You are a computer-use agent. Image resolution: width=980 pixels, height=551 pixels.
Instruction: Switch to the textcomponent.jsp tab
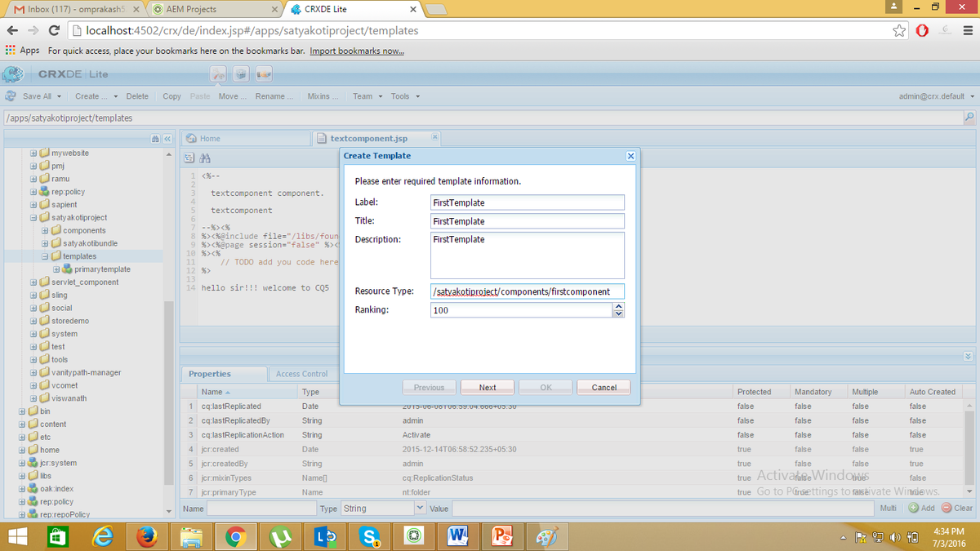377,139
